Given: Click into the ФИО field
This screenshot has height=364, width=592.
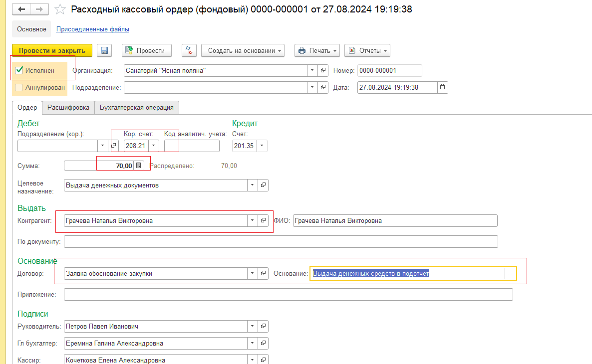Looking at the screenshot, I should click(x=395, y=221).
